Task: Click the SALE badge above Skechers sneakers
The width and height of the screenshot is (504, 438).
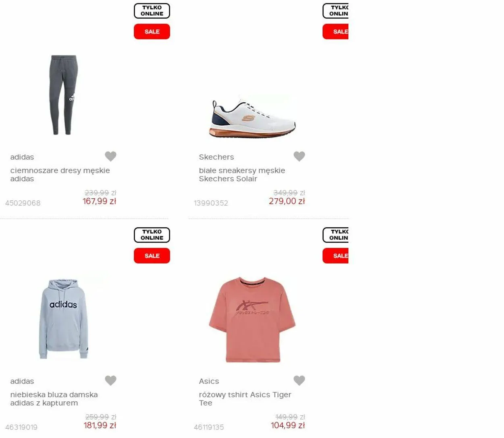Action: (x=335, y=31)
